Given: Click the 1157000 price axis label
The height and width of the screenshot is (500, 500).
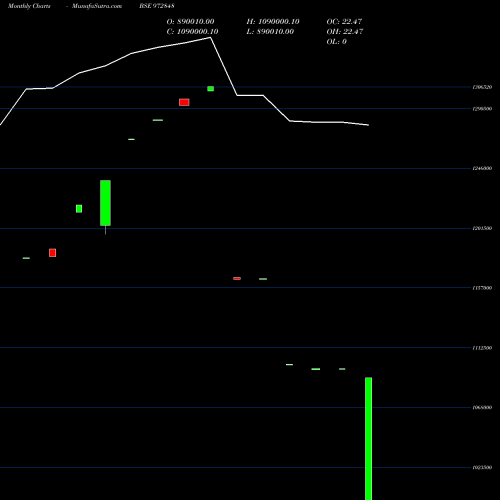Looking at the screenshot, I should point(482,288).
